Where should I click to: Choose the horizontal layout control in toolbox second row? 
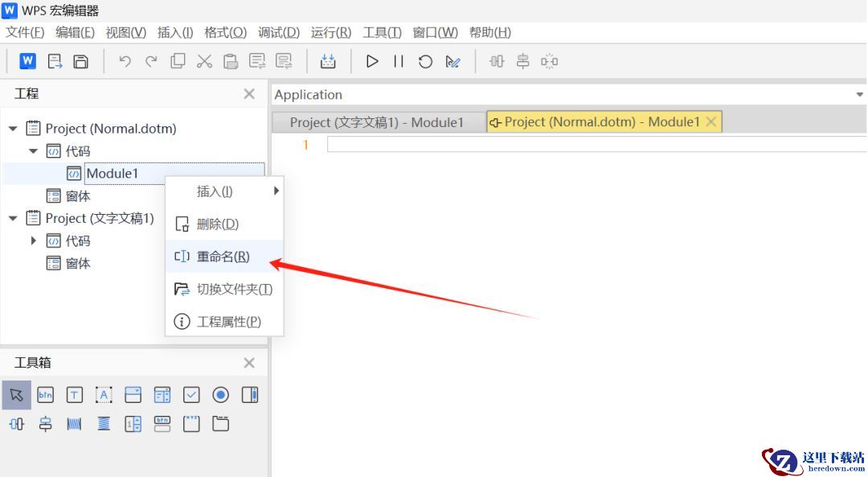click(17, 424)
